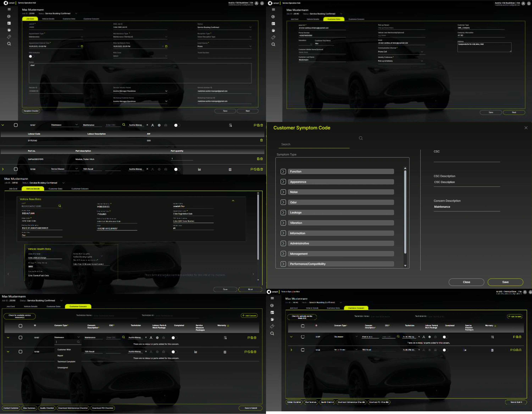The image size is (532, 414).
Task: Open the Pick-Up Date & Time calendar picker
Action: (166, 46)
